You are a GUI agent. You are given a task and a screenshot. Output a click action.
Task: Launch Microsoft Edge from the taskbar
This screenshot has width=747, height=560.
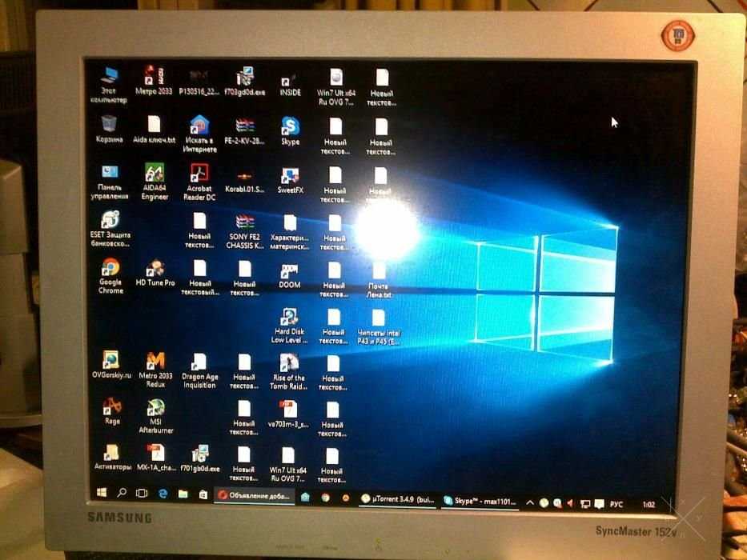(163, 494)
